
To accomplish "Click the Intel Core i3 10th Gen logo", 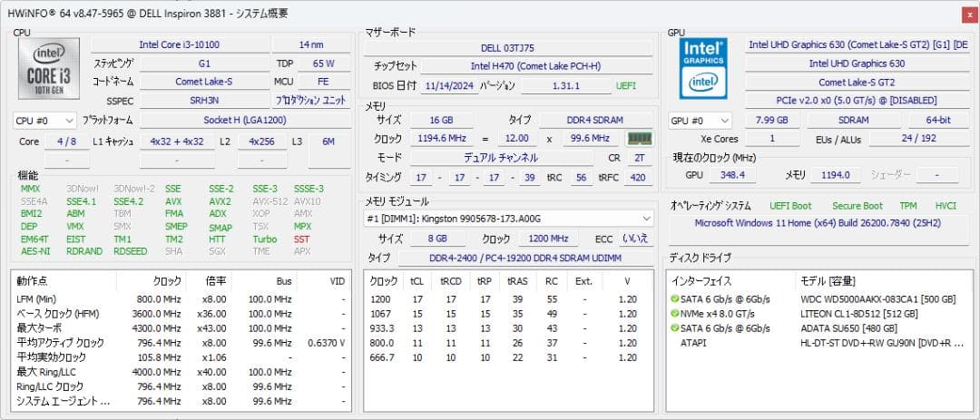I will (49, 69).
